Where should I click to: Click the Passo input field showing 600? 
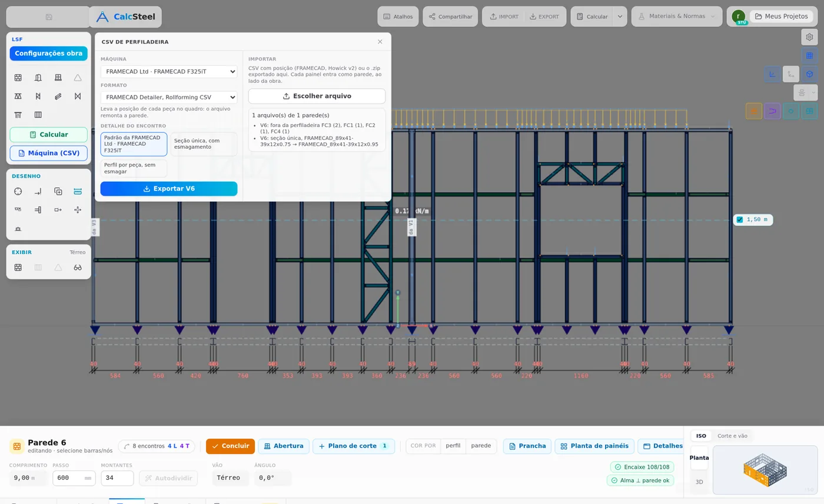(x=74, y=478)
